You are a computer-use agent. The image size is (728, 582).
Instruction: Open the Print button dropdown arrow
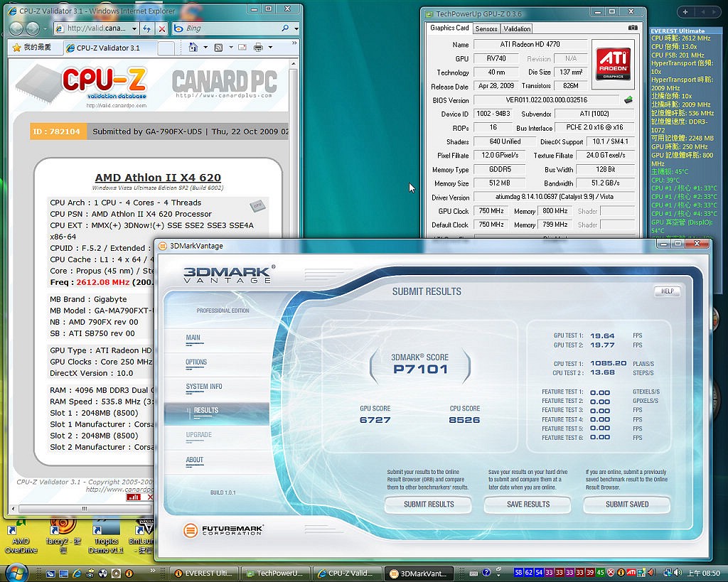pos(270,48)
